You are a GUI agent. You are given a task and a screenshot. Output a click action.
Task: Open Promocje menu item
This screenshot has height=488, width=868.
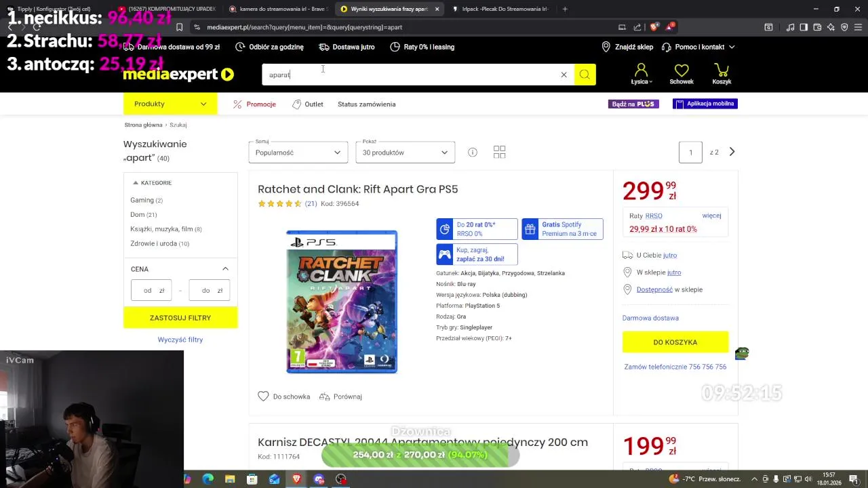(254, 104)
